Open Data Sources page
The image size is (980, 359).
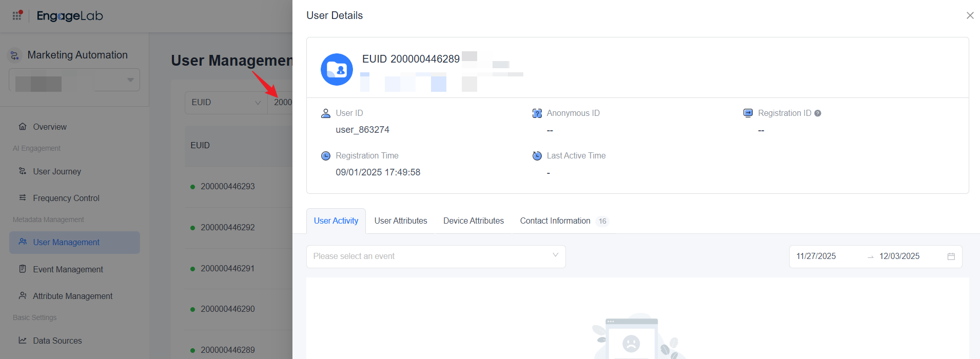57,341
